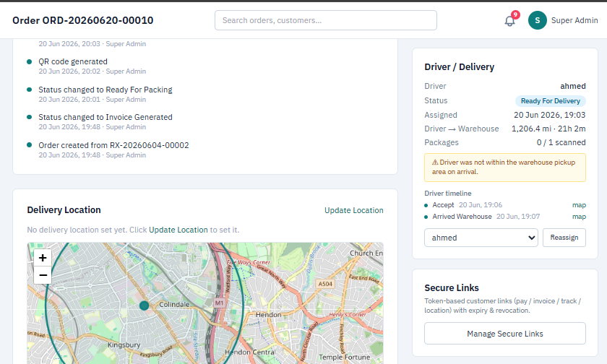The height and width of the screenshot is (364, 607).
Task: Focus the Search orders, customers field
Action: coord(326,20)
